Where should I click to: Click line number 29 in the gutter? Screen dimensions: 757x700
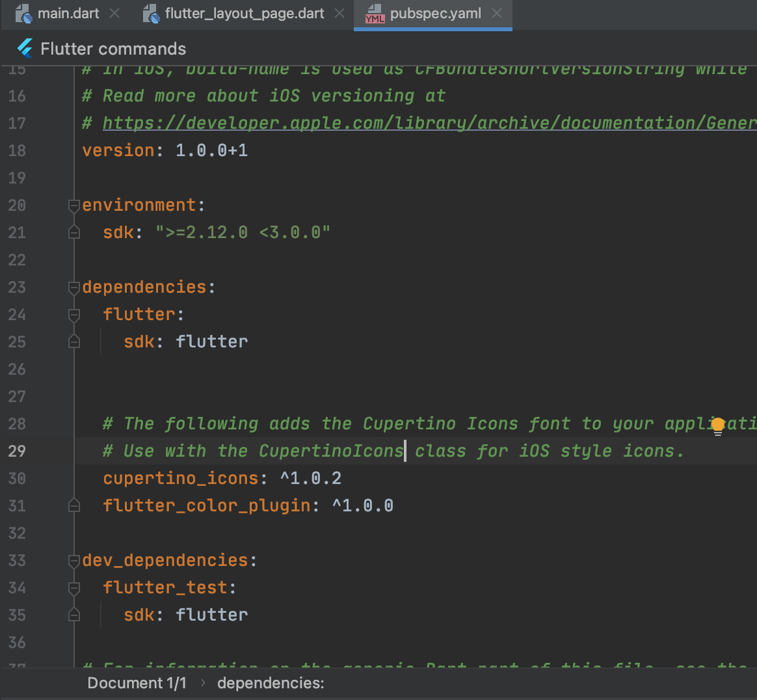tap(17, 451)
